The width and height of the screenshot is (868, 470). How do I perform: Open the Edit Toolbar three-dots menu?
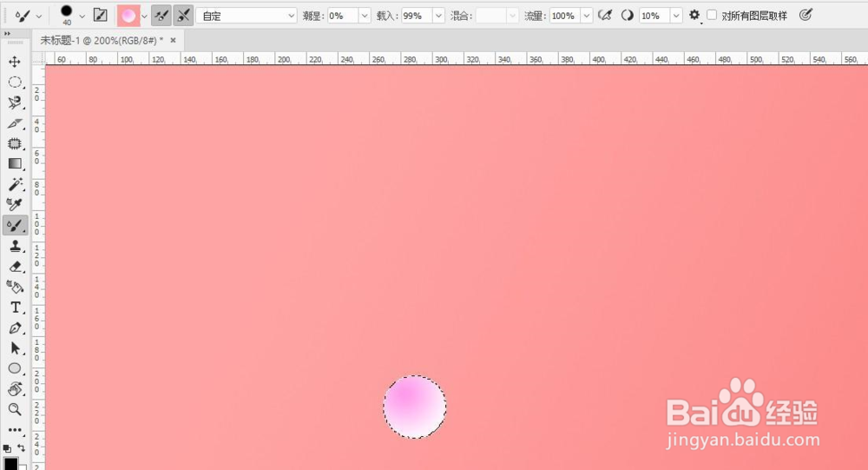15,429
